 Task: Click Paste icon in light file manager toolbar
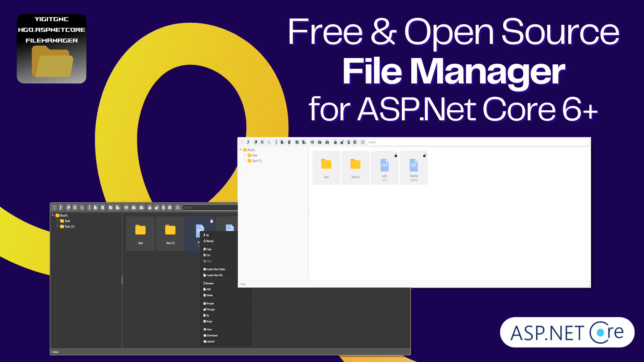pyautogui.click(x=269, y=142)
